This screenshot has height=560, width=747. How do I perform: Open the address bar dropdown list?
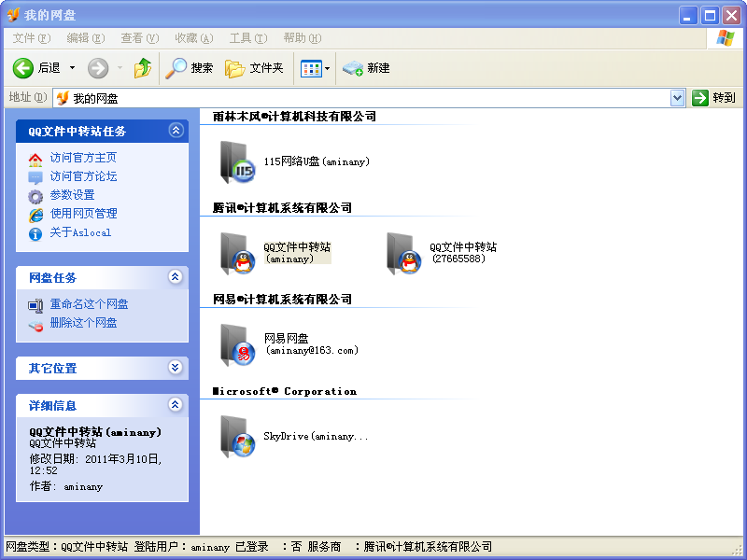tap(676, 97)
